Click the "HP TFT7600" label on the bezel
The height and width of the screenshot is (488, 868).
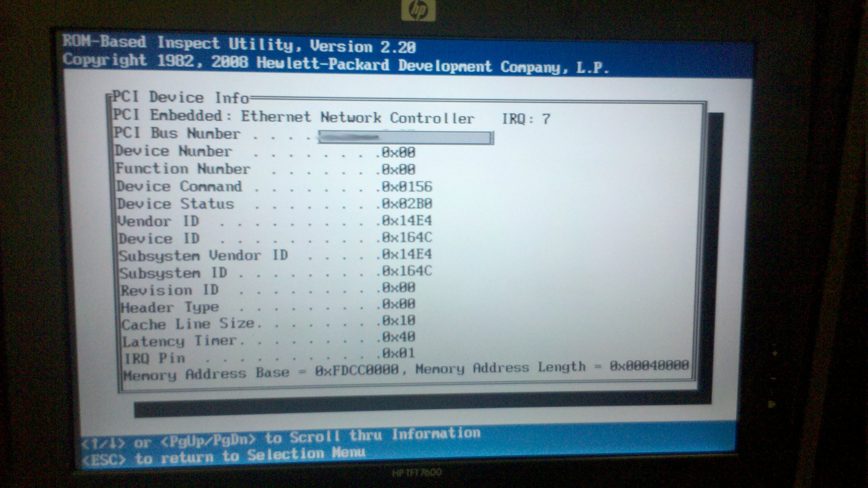(417, 473)
